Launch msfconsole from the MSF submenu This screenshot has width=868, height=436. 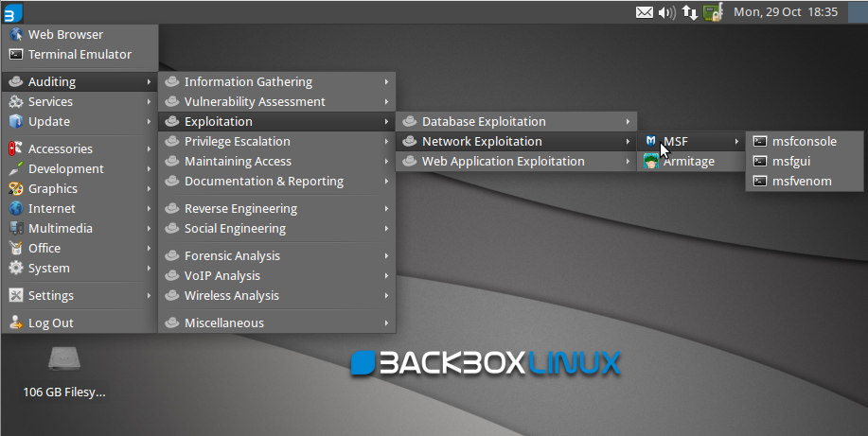(805, 142)
